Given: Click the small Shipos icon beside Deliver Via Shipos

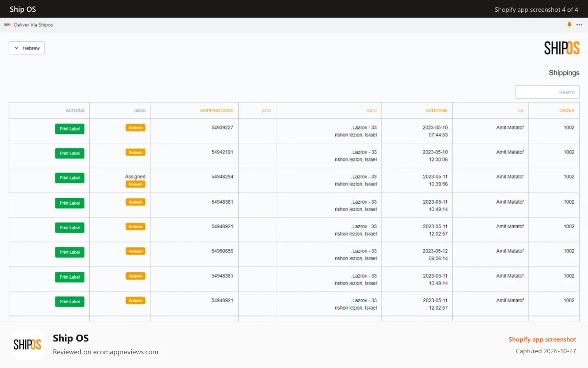Looking at the screenshot, I should tap(8, 25).
